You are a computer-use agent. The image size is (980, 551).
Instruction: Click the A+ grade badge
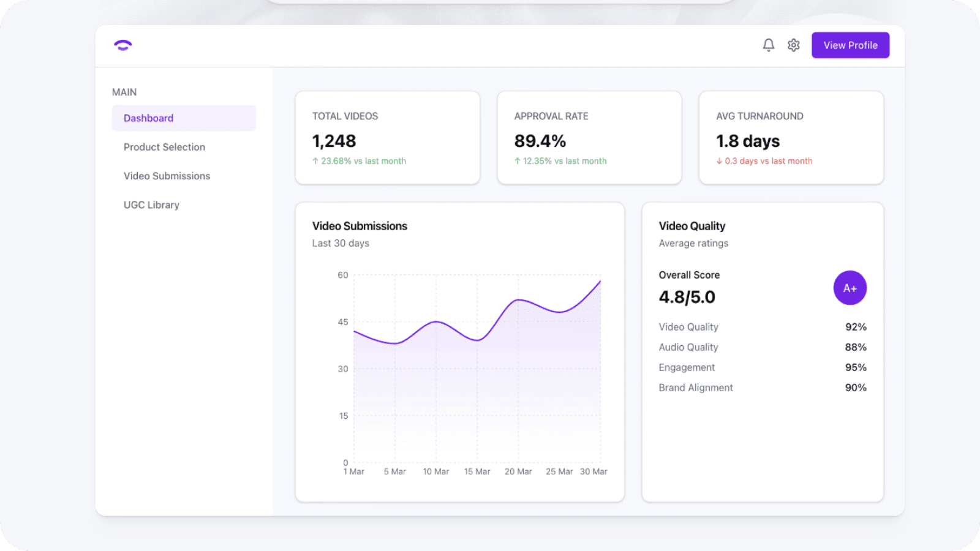[x=850, y=288]
